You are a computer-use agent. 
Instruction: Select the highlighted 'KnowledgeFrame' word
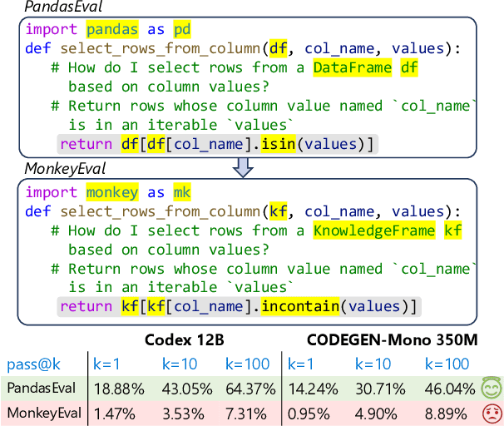coord(373,231)
